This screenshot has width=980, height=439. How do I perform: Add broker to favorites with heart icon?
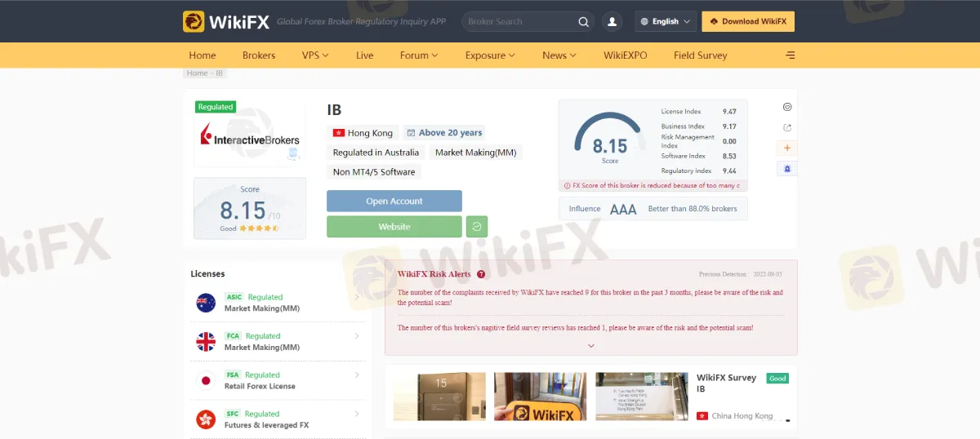pos(787,107)
